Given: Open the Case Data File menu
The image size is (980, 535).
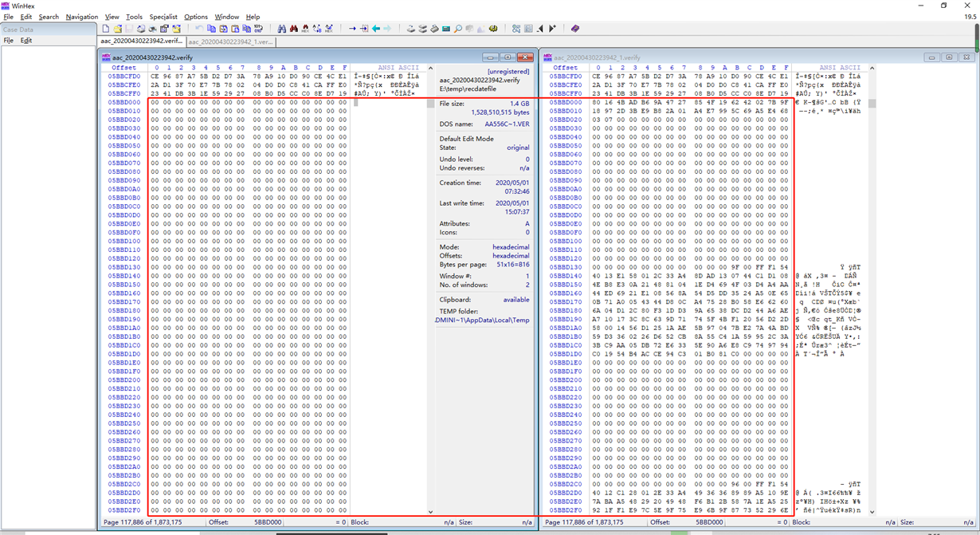Looking at the screenshot, I should [x=9, y=41].
